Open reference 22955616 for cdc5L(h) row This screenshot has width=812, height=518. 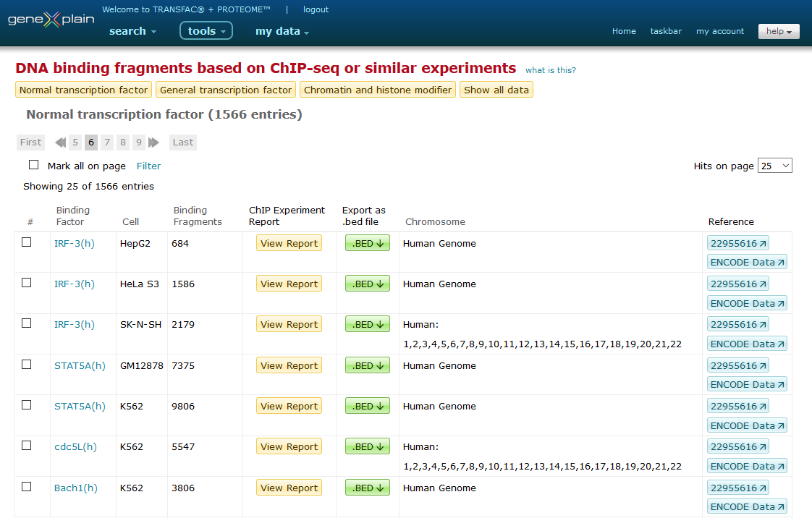737,447
